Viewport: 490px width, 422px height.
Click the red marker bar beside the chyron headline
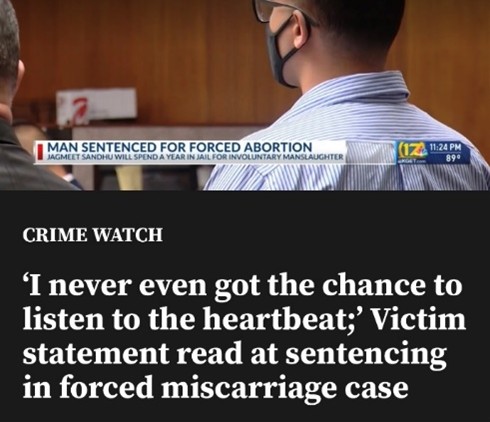click(41, 151)
